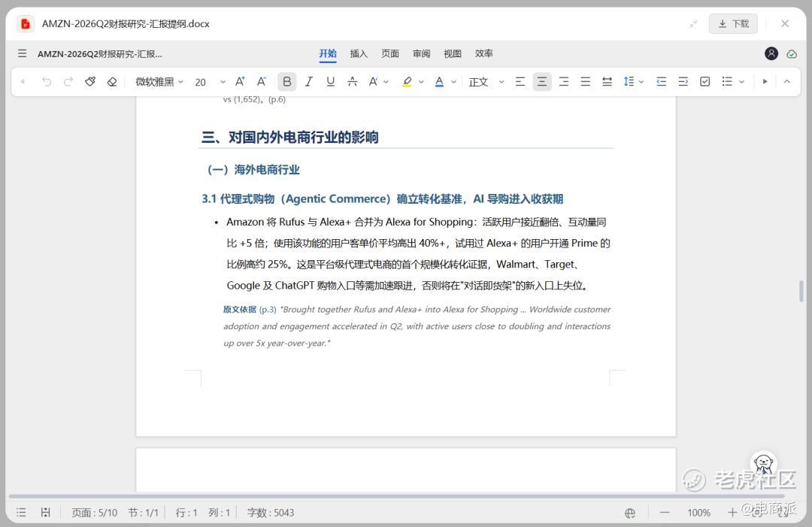This screenshot has width=812, height=527.
Task: Open the hamburger menu beside document title
Action: tap(23, 53)
